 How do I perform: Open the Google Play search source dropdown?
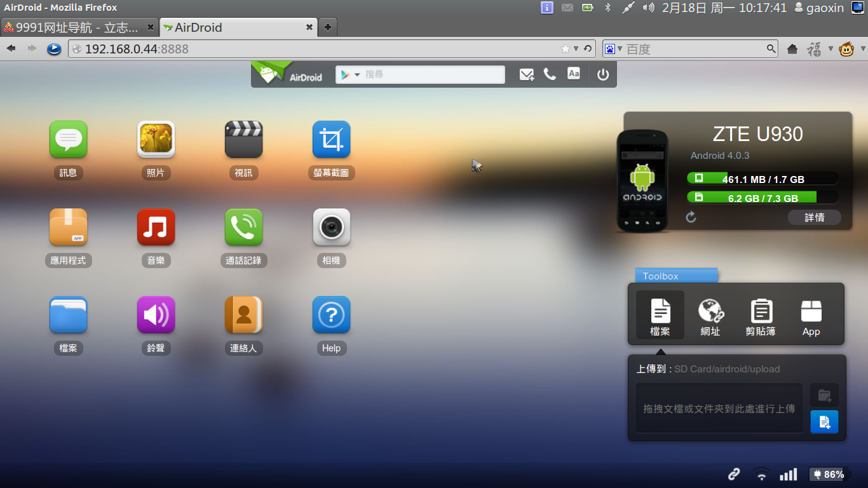click(349, 74)
